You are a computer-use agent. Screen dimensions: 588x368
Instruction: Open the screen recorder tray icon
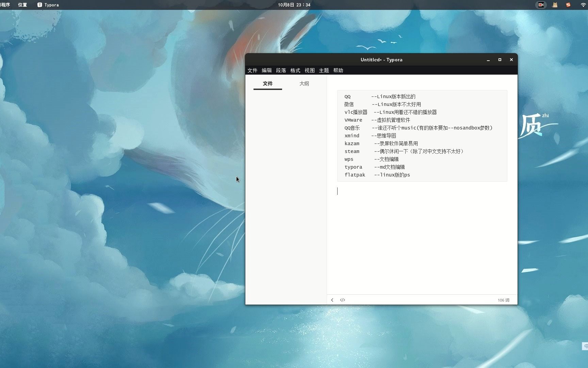541,5
